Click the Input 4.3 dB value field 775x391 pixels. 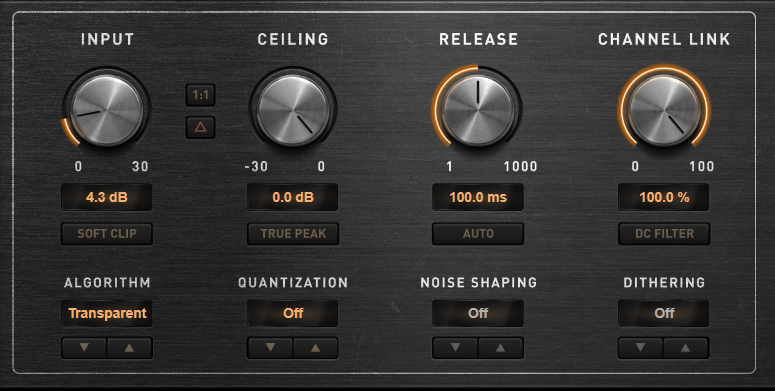[x=107, y=197]
